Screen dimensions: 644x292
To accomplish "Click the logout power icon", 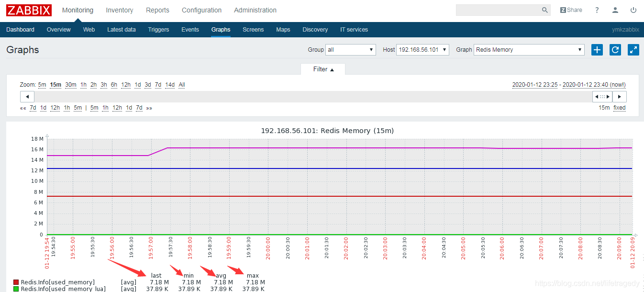I will tap(633, 10).
